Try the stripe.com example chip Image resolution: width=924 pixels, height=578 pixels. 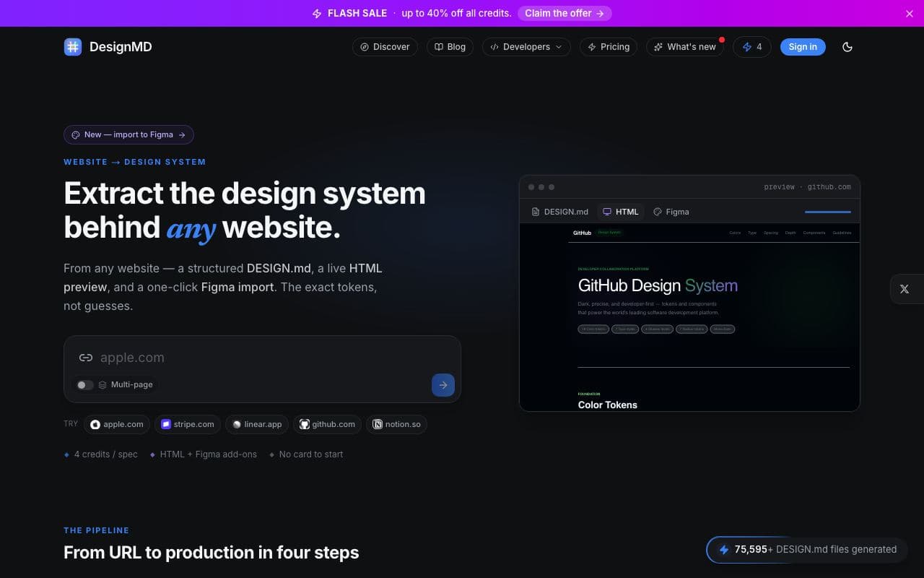pyautogui.click(x=188, y=424)
